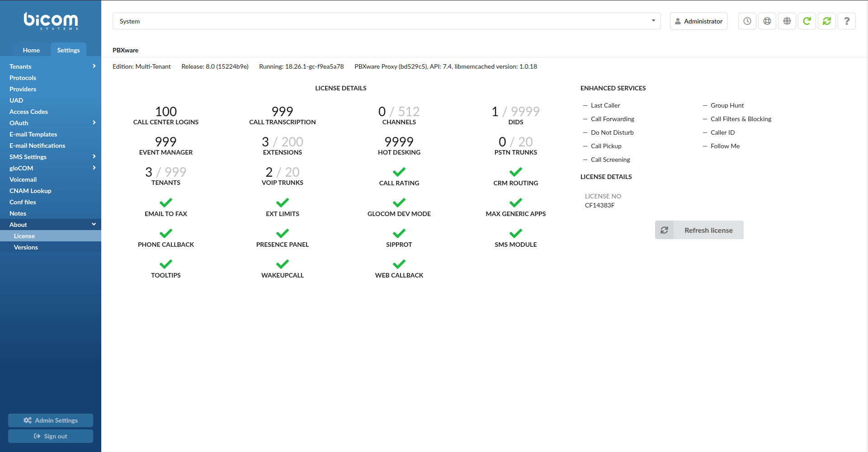Click the gears icon on Admin Settings

pyautogui.click(x=28, y=420)
